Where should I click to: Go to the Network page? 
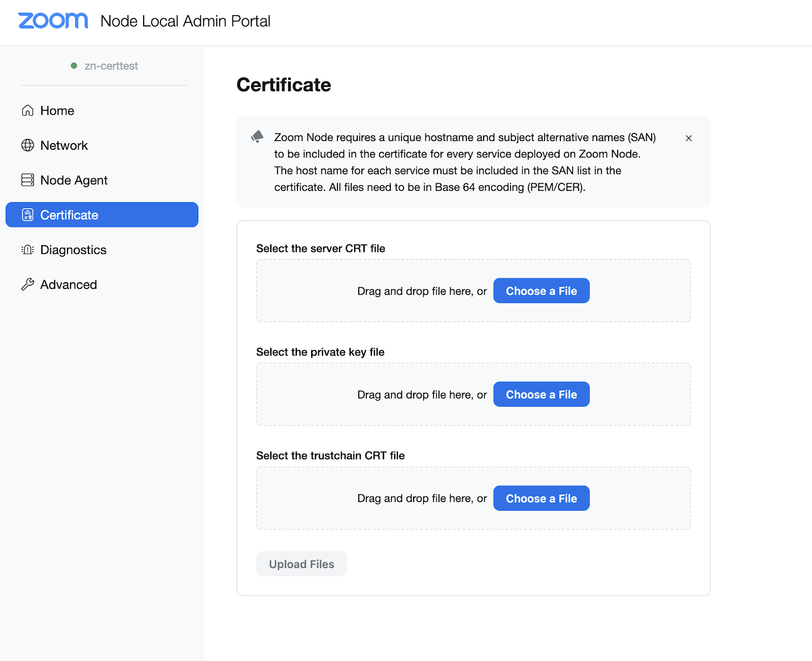64,146
